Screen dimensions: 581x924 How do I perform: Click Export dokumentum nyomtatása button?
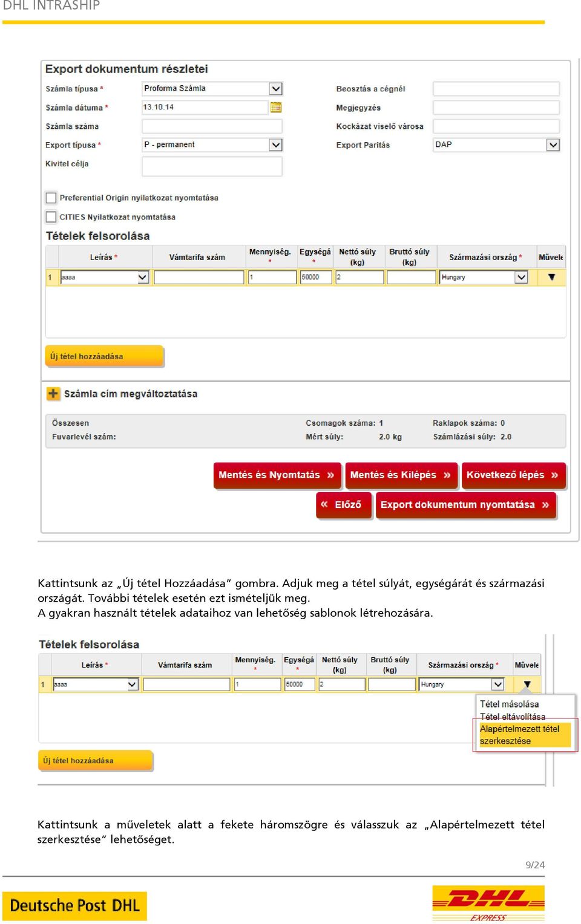[x=465, y=505]
